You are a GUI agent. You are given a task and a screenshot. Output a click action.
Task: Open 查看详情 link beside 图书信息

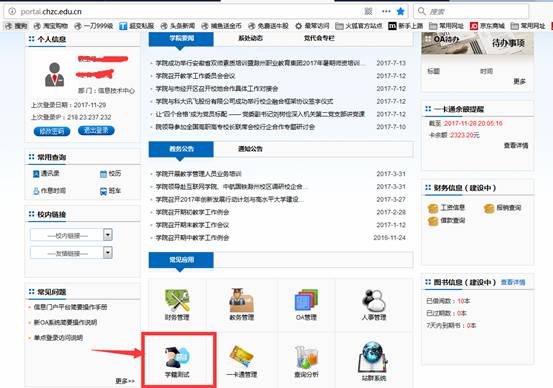[x=513, y=282]
